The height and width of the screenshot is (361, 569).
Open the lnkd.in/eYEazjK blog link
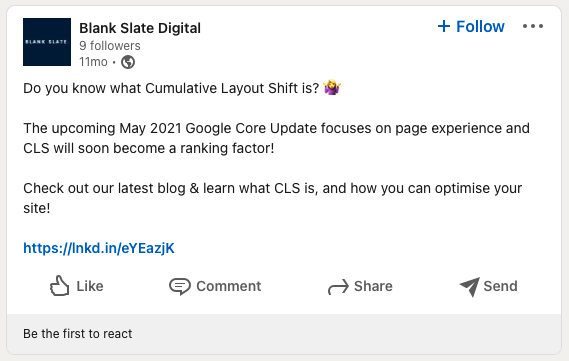click(x=99, y=249)
